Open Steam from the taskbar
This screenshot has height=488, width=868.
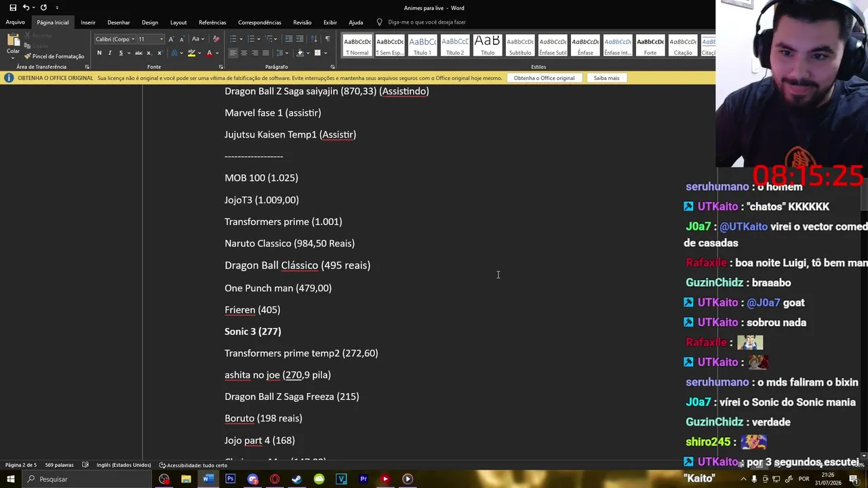297,479
